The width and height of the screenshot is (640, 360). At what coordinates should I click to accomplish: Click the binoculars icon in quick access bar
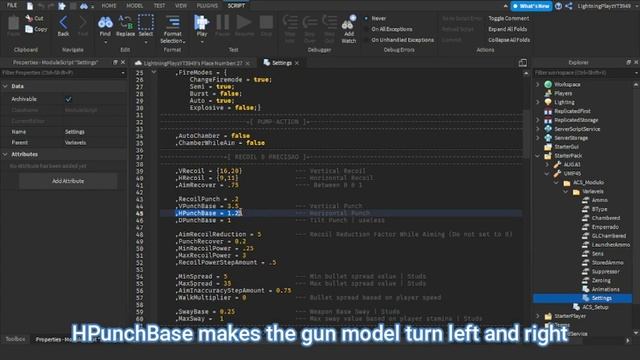[84, 6]
